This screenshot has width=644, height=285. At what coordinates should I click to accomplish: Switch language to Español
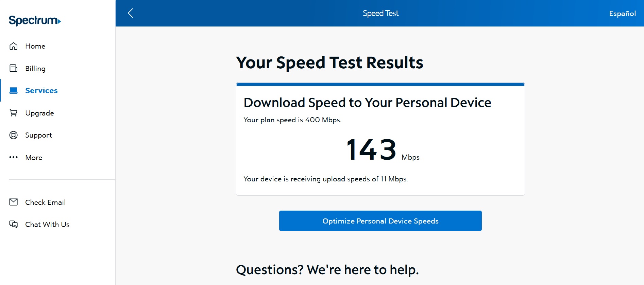[x=622, y=14]
